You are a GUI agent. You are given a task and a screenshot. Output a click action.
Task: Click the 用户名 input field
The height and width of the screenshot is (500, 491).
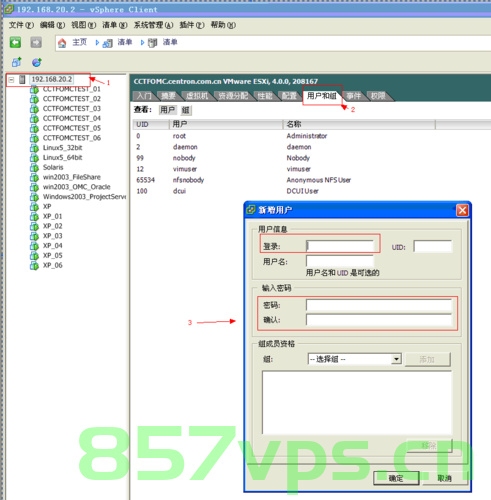coord(340,261)
